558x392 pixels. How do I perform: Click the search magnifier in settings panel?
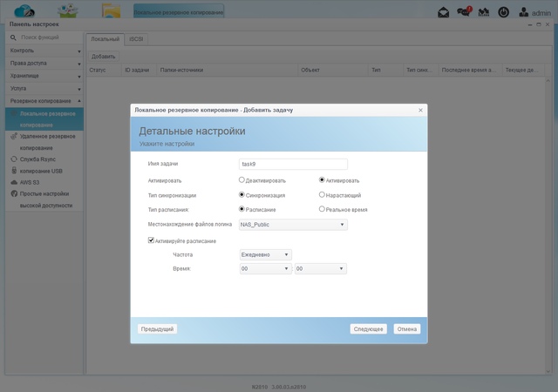tap(13, 37)
